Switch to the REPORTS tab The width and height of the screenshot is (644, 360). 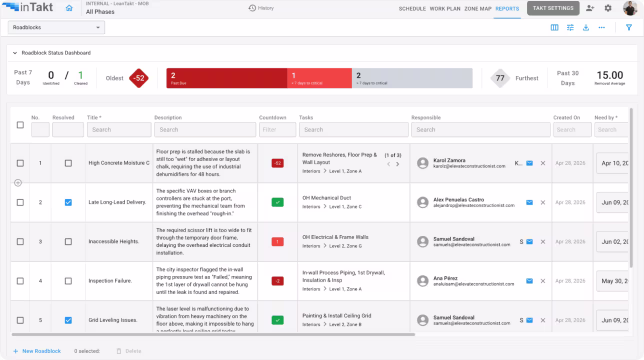[x=507, y=8]
